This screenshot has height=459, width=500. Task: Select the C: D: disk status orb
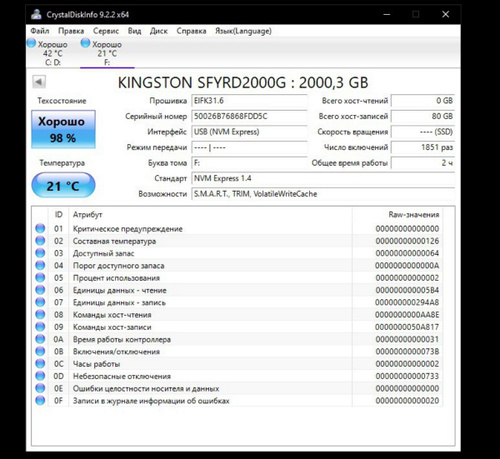click(31, 43)
